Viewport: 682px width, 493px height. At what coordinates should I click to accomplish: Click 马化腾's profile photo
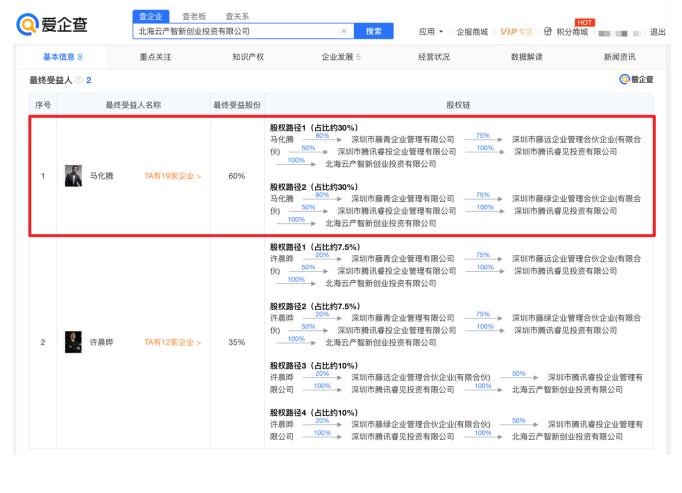73,176
